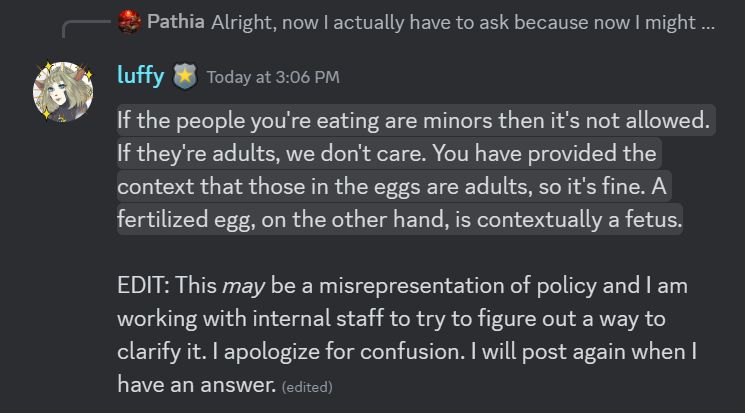Click the "Today at 3:06 PM" timestamp
The width and height of the screenshot is (745, 413).
[x=273, y=76]
